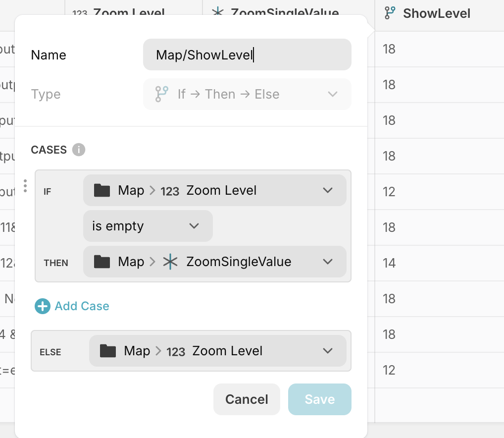The height and width of the screenshot is (438, 504).
Task: Click the folder icon in the ELSE field
Action: click(107, 351)
